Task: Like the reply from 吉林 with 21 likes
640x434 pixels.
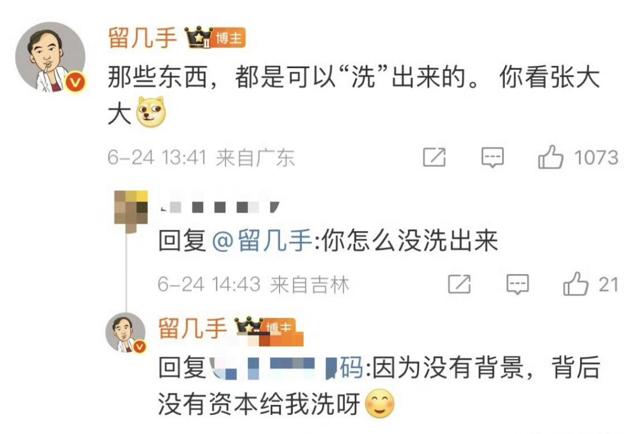Action: tap(576, 284)
